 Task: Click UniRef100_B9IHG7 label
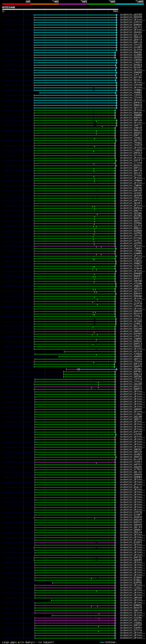click(x=131, y=67)
